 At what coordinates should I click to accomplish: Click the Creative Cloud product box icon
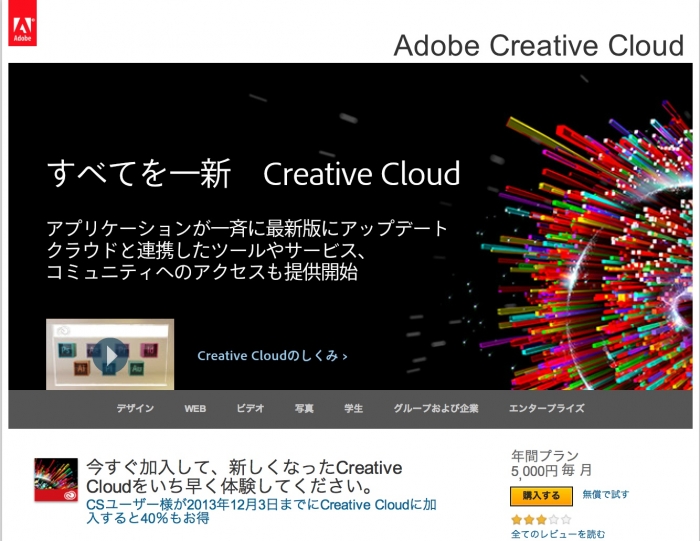(x=56, y=480)
